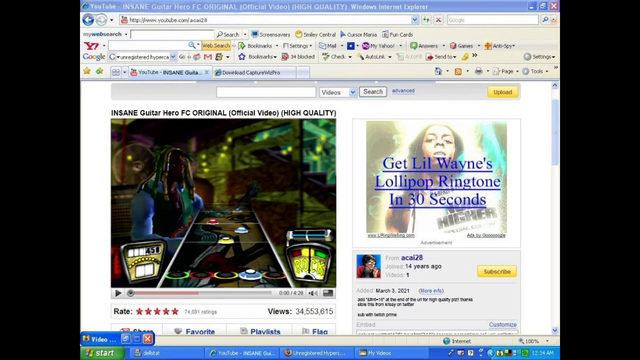This screenshot has height=360, width=640.
Task: Click the RSS feeds icon
Action: pos(458,71)
